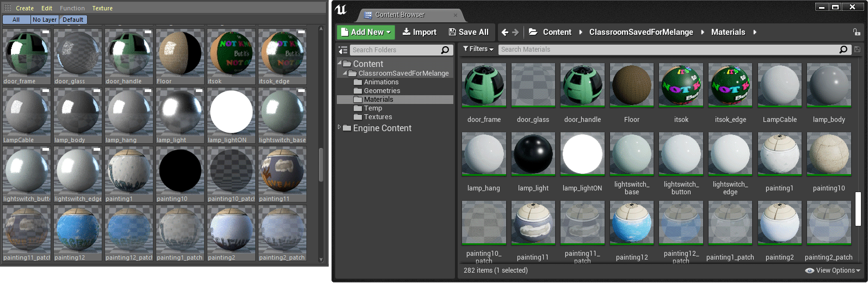Navigate forward with the right arrow
868x283 pixels.
(515, 32)
